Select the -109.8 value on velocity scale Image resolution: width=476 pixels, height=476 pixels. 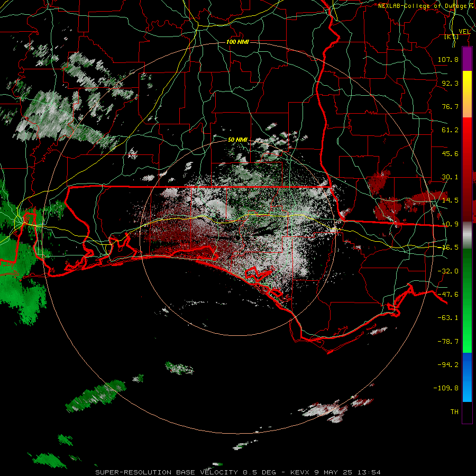click(446, 388)
